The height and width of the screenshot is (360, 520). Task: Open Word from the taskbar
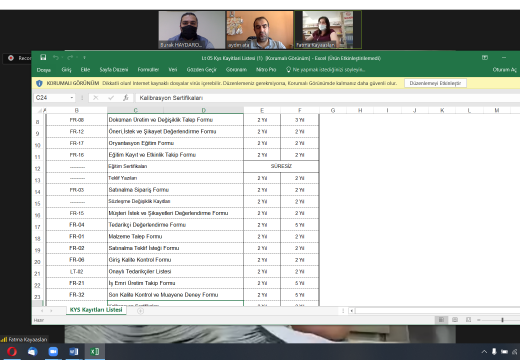(74, 352)
